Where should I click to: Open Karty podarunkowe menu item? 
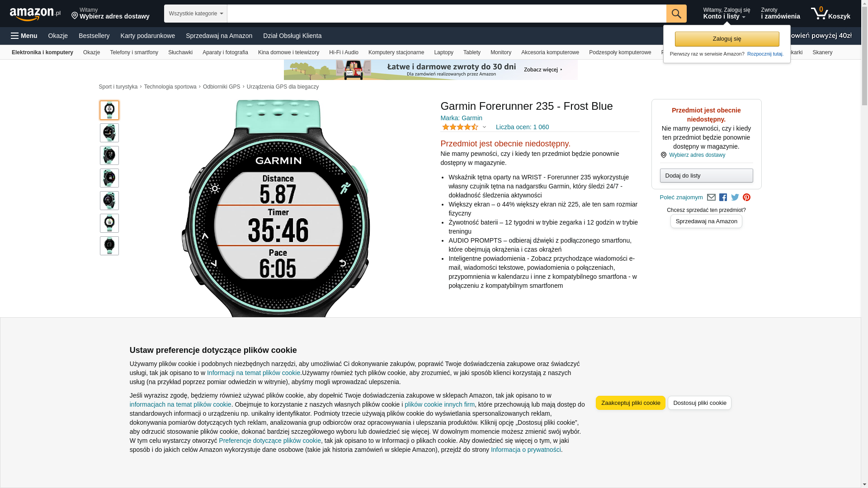pos(148,36)
